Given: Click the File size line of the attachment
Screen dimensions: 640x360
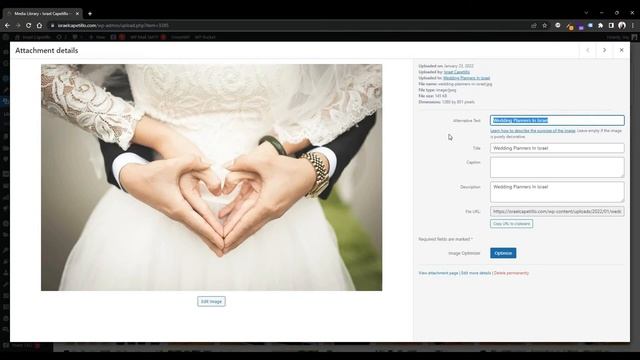Looking at the screenshot, I should click(433, 96).
